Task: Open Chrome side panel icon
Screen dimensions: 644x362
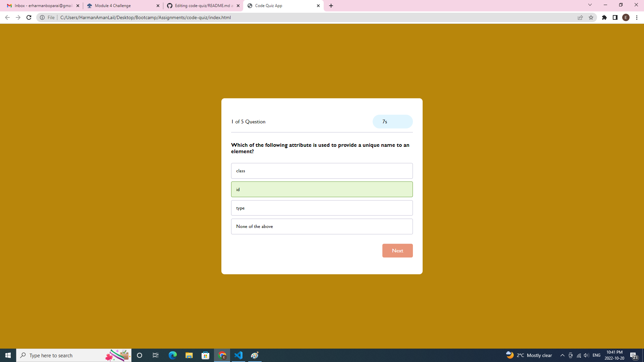Action: (x=615, y=17)
